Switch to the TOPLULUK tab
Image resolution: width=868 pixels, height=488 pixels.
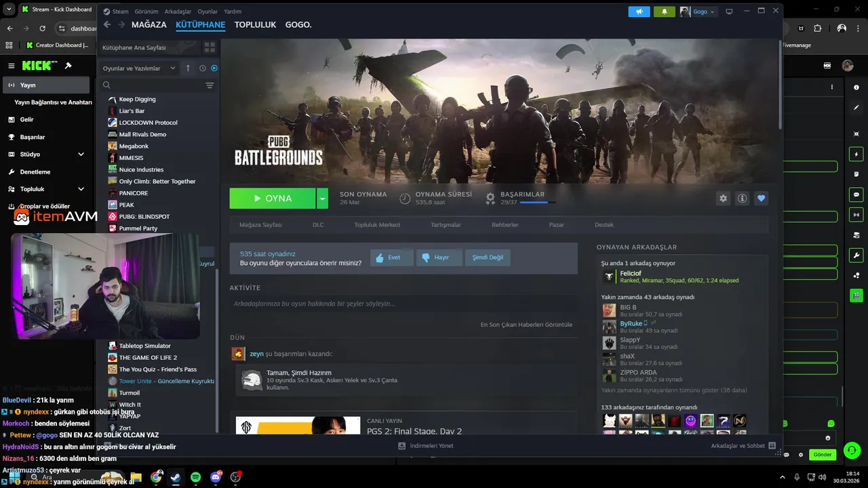(x=255, y=24)
